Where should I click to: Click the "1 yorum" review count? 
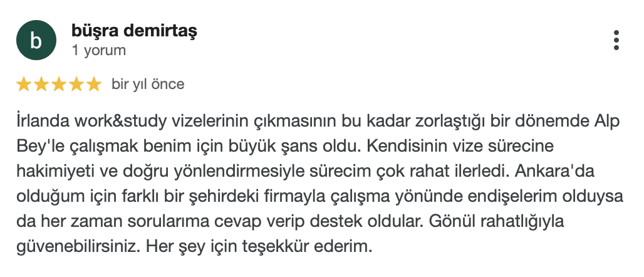click(99, 51)
